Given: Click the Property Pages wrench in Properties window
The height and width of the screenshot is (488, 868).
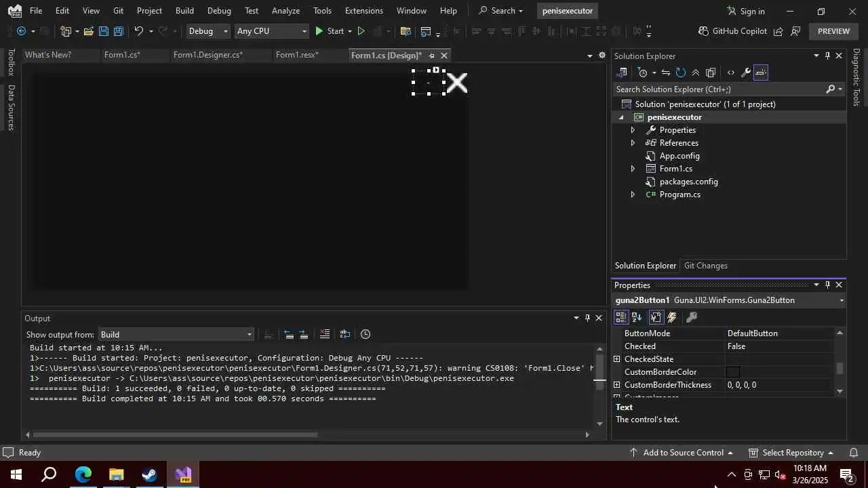Looking at the screenshot, I should [692, 317].
